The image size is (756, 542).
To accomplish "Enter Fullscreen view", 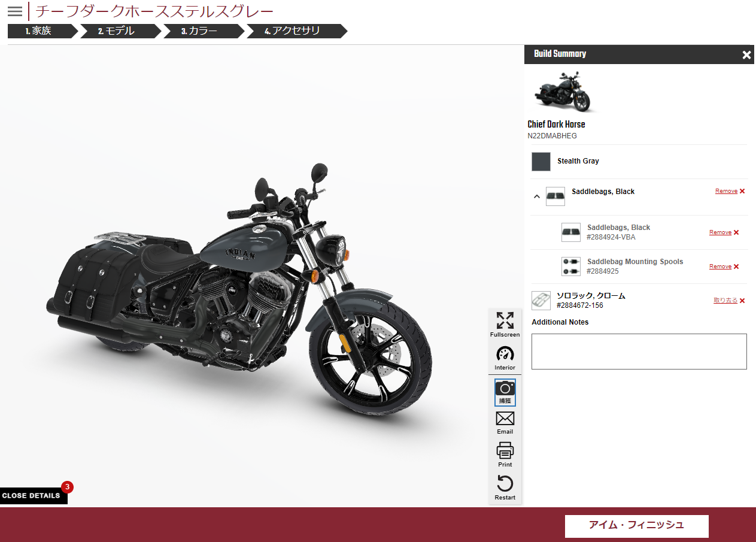I will click(505, 325).
